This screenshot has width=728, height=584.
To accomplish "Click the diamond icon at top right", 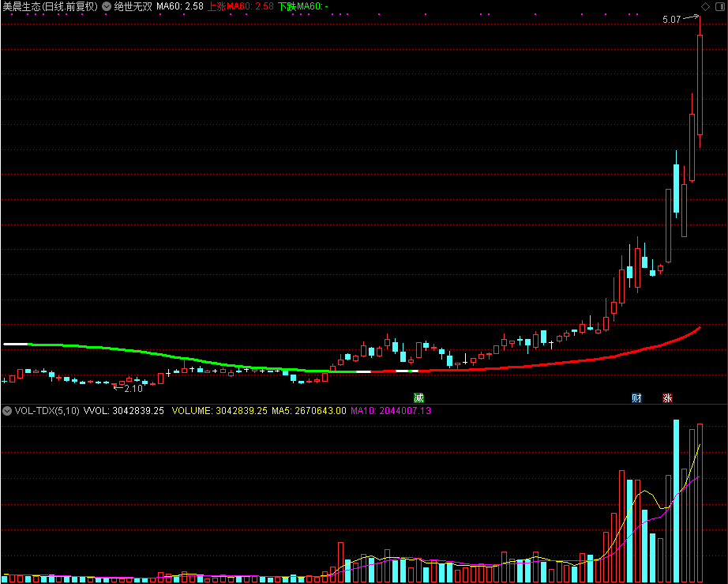I will coord(705,6).
